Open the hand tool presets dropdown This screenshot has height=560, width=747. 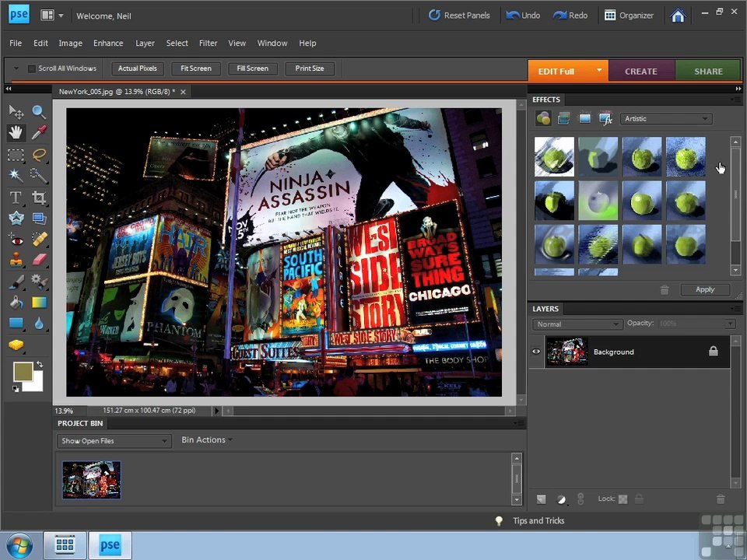click(16, 68)
